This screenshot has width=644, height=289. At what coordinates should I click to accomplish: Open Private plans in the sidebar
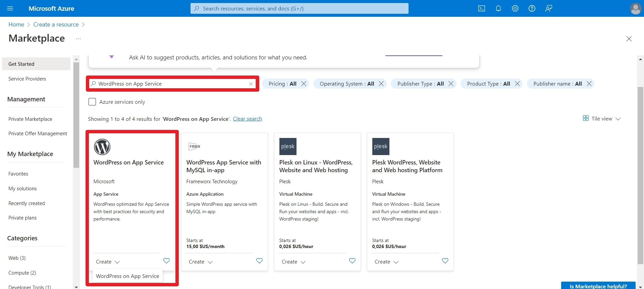[22, 218]
